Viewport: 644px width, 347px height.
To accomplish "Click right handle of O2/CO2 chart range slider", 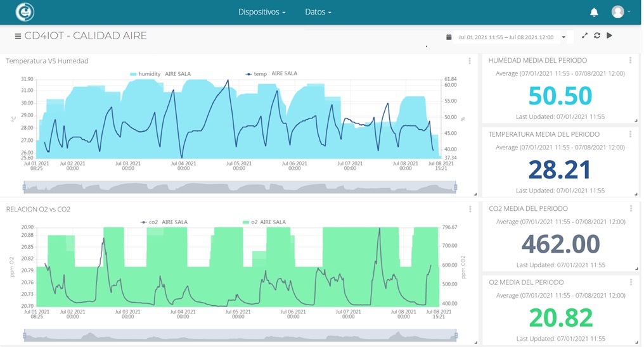I will [456, 336].
